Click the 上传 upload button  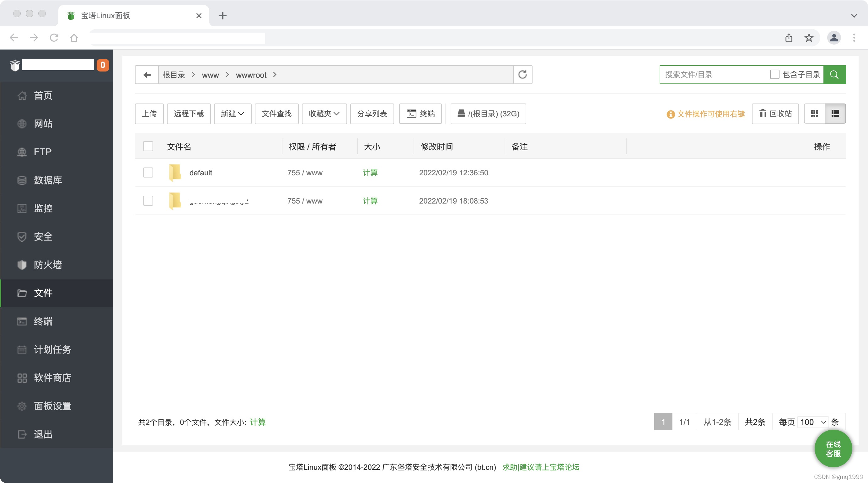[149, 114]
